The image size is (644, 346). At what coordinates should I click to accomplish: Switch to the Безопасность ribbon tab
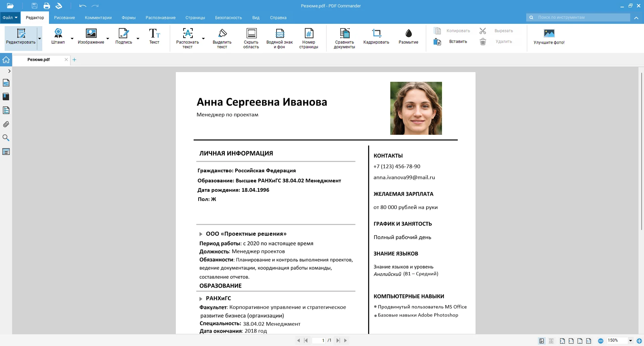click(228, 17)
